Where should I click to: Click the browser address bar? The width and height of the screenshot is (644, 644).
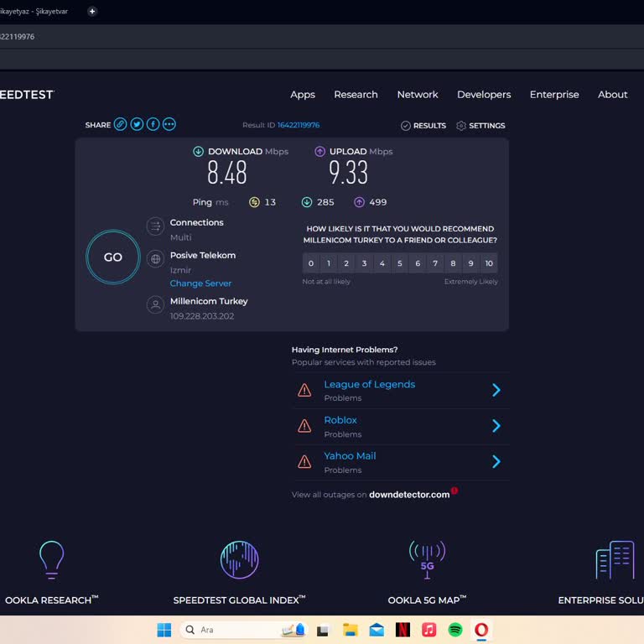[x=322, y=37]
